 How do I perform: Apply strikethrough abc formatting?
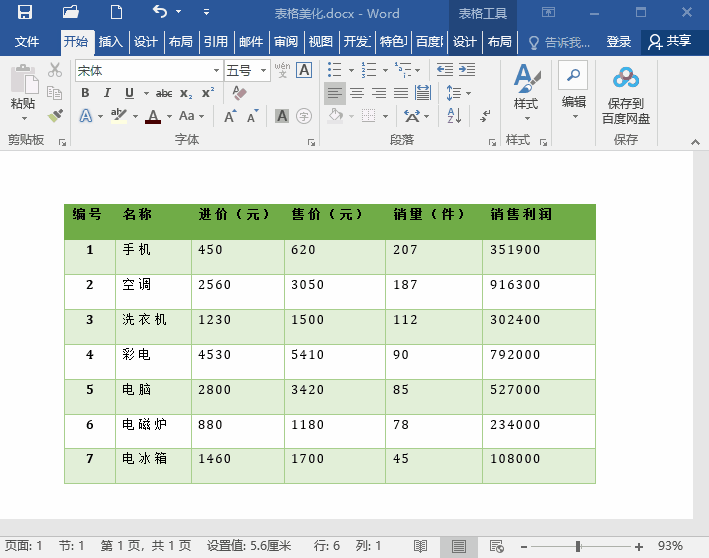point(164,93)
